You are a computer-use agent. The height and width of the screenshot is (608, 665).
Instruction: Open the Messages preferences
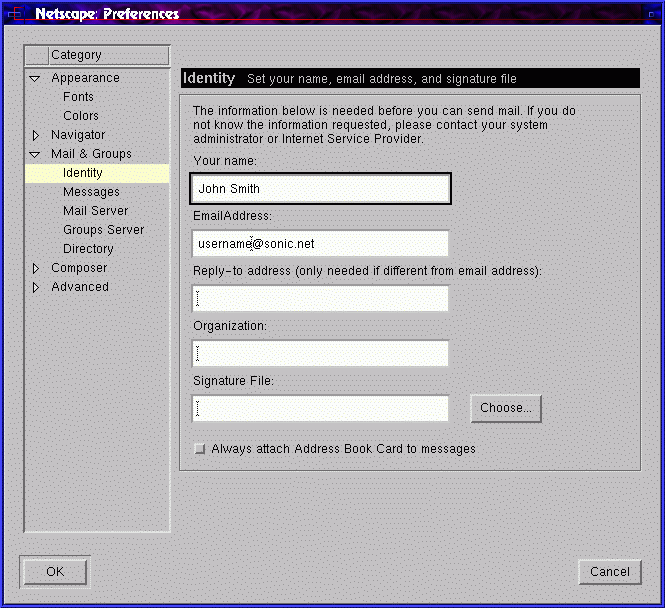[91, 192]
